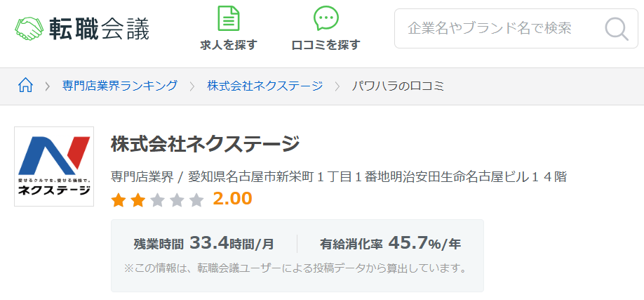
Task: Click the 残業時間 33.4時間/月 statistic
Action: pyautogui.click(x=203, y=244)
